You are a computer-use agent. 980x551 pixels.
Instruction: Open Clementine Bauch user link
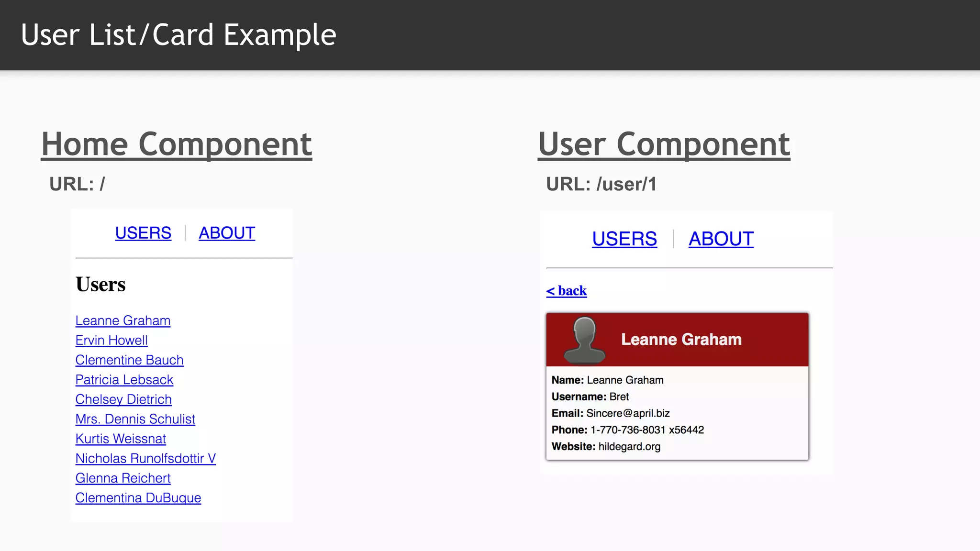[129, 360]
